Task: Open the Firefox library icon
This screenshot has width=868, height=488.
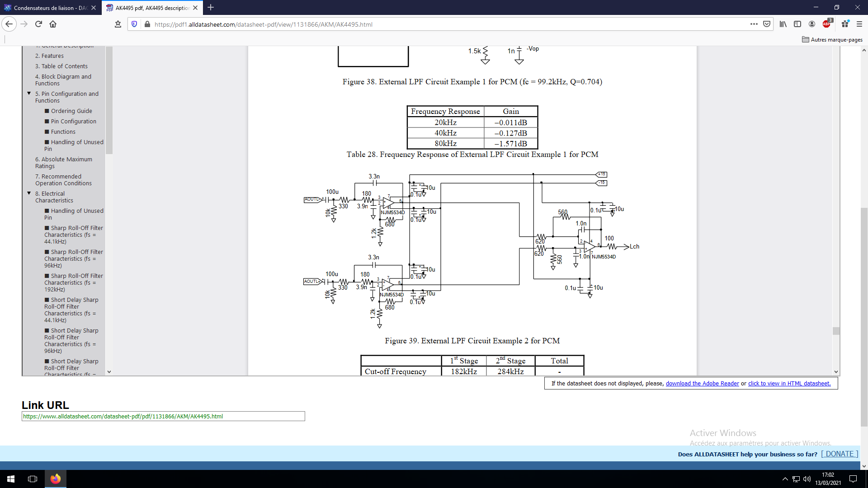Action: pyautogui.click(x=783, y=24)
